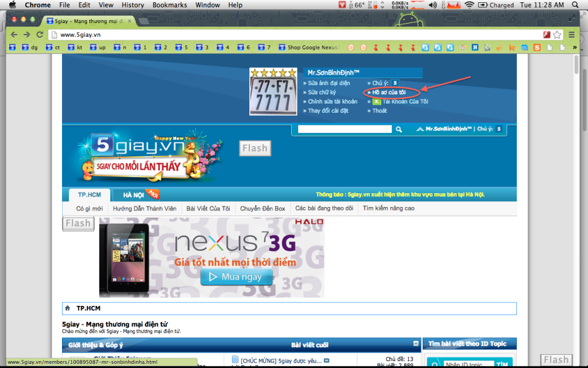Click the green K Tài Khoản icon
Viewport: 588px width, 368px height.
click(x=377, y=102)
